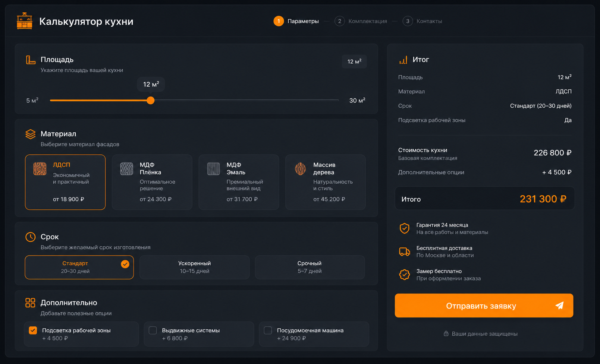Choose Массив дерева material card
This screenshot has height=364, width=600.
[326, 182]
